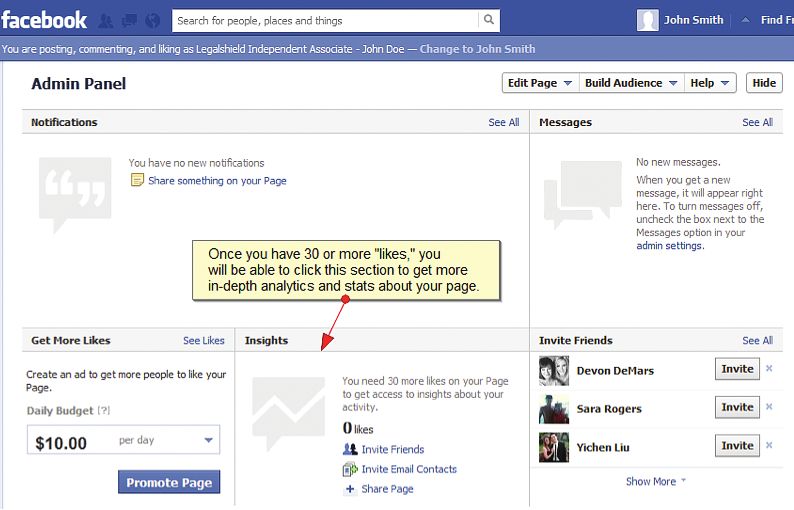Invite Devon DeMars
The height and width of the screenshot is (510, 794).
coord(737,369)
